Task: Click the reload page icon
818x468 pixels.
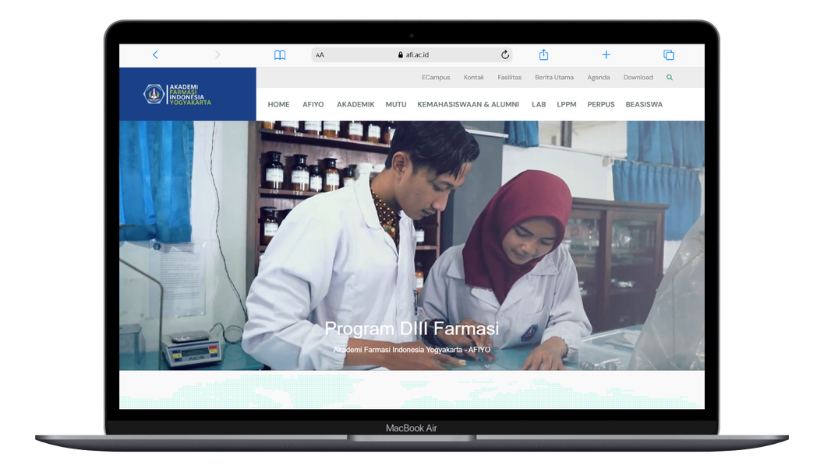Action: click(505, 55)
